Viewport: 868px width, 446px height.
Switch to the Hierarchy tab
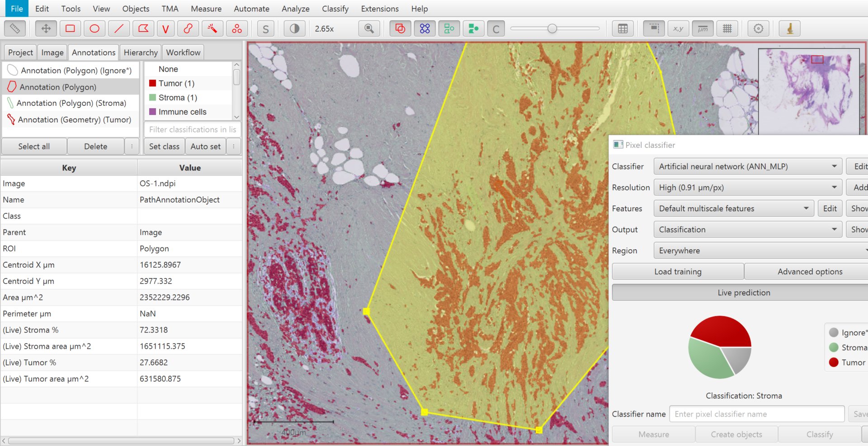(141, 52)
